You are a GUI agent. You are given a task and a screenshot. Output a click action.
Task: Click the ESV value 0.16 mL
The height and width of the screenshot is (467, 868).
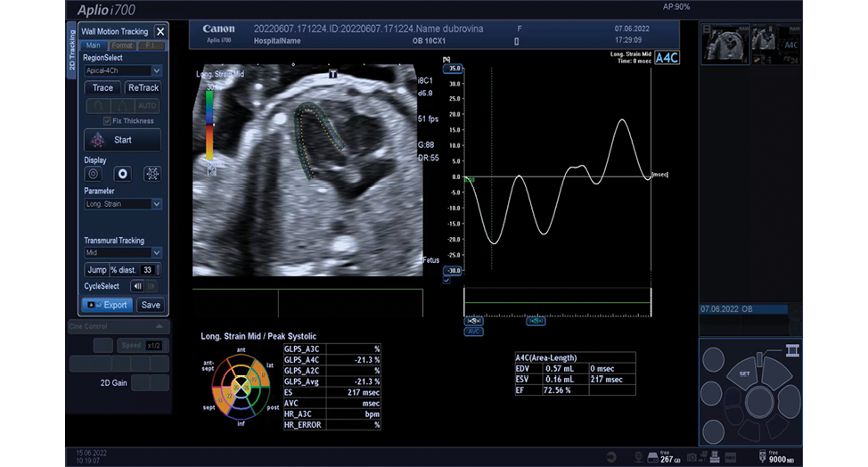[x=560, y=380]
